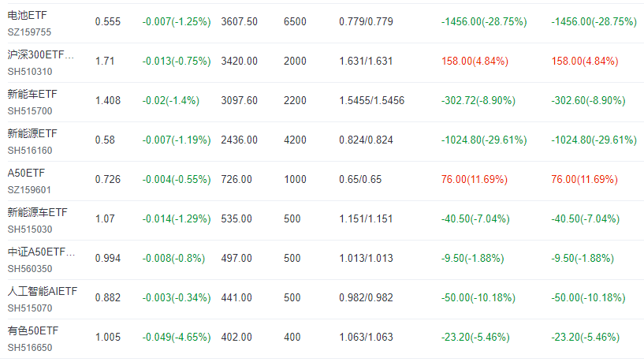644x362 pixels.
Task: Click cumulative loss -302.60(-8.90%)
Action: [588, 101]
